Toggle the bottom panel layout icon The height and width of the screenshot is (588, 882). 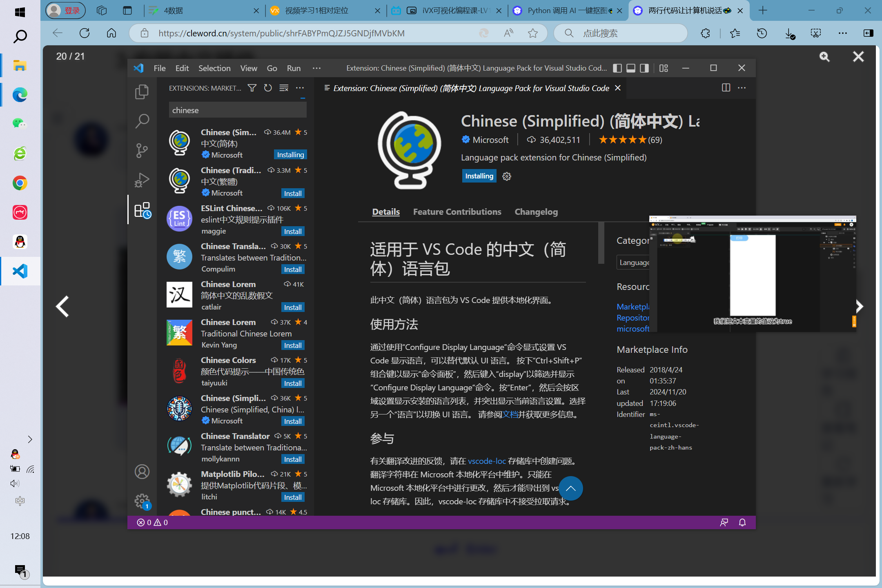click(x=631, y=68)
